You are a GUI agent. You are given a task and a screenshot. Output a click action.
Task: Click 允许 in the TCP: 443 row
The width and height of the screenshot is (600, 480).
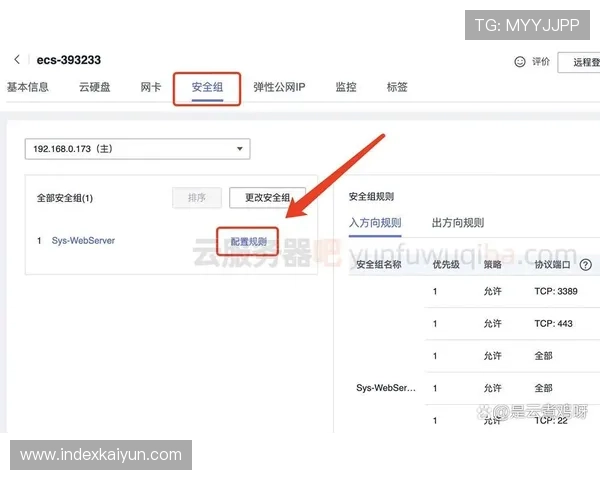coord(492,324)
